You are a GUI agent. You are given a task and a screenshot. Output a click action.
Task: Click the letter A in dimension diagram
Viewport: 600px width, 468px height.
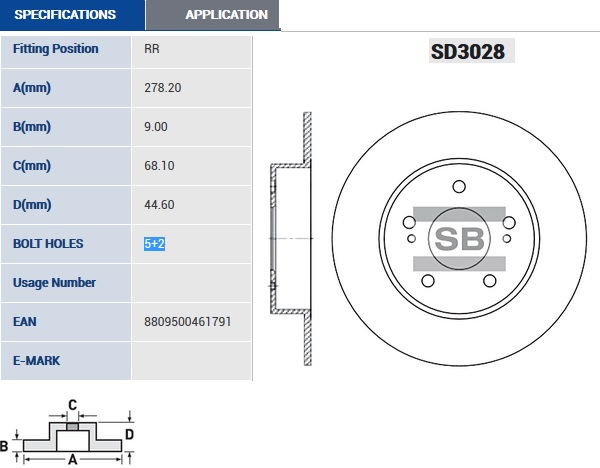[x=71, y=460]
